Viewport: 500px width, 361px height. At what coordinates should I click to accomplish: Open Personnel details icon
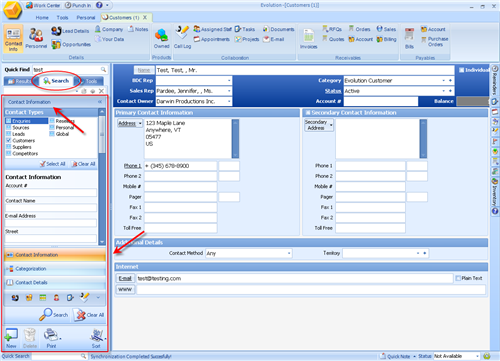coord(36,39)
